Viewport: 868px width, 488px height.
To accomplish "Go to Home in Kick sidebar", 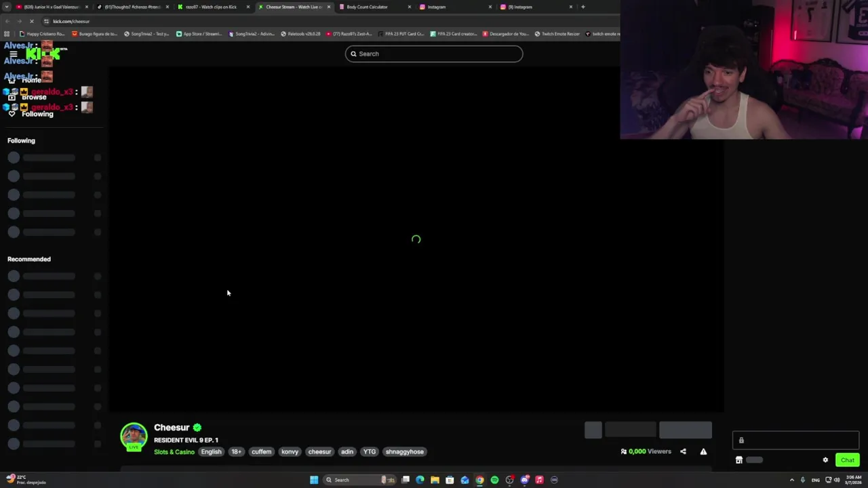I will tap(25, 80).
